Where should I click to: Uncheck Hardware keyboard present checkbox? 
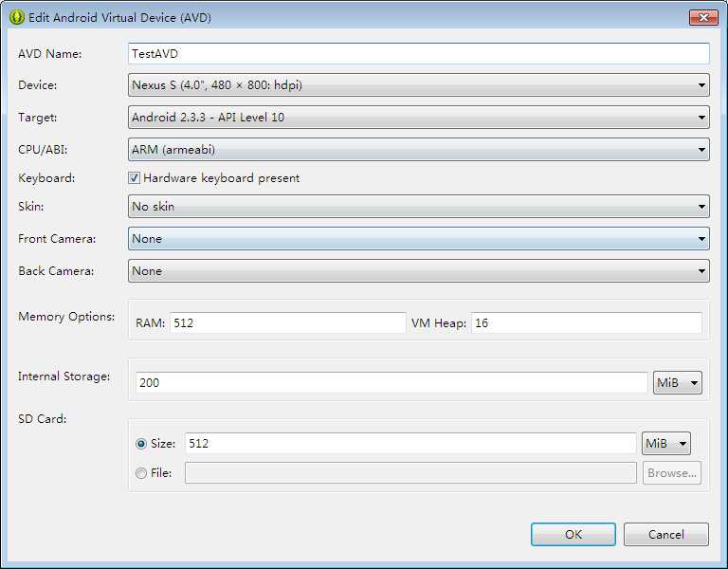tap(135, 178)
